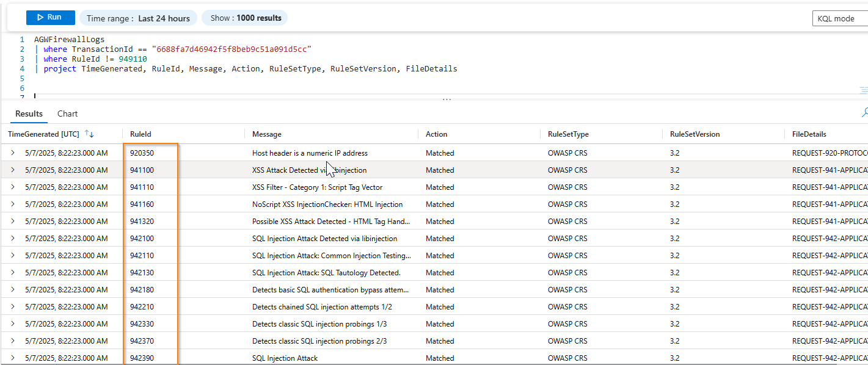Open the KQL mode dropdown

click(x=841, y=18)
